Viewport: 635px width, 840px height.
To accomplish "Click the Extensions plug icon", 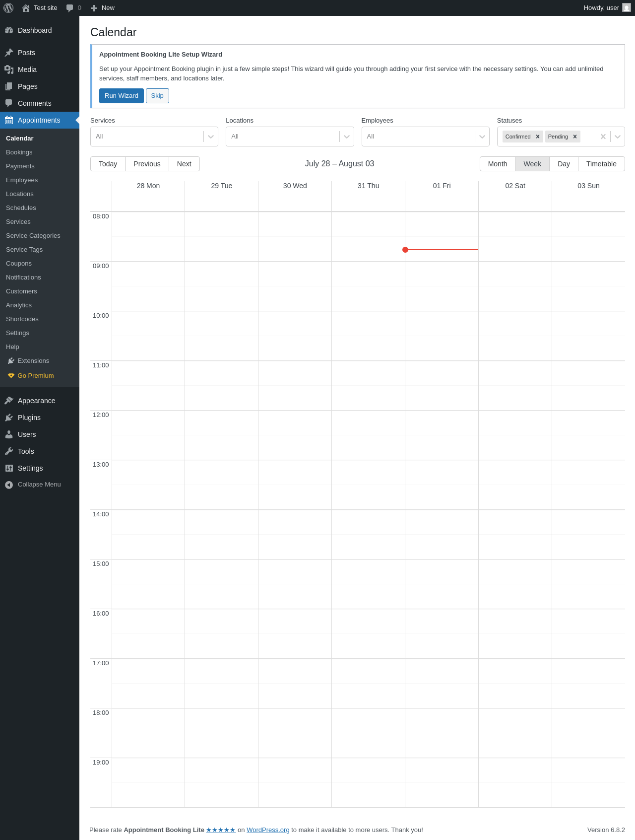I will pos(11,361).
